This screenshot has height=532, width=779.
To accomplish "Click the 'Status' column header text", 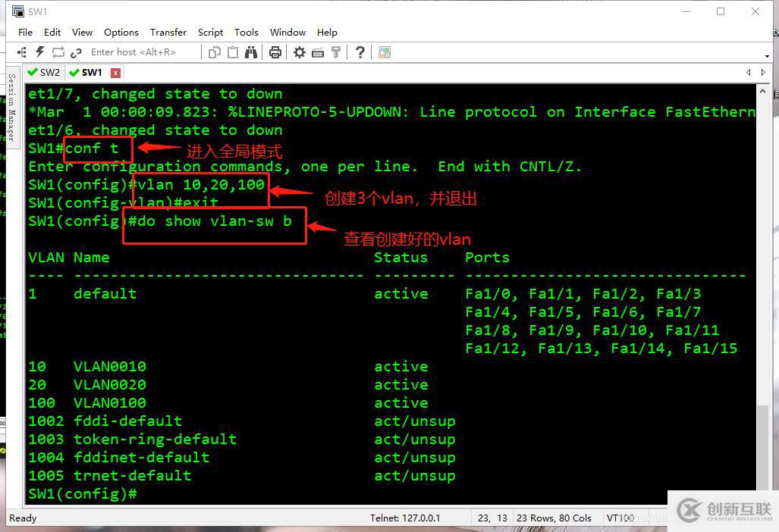I will pos(400,258).
